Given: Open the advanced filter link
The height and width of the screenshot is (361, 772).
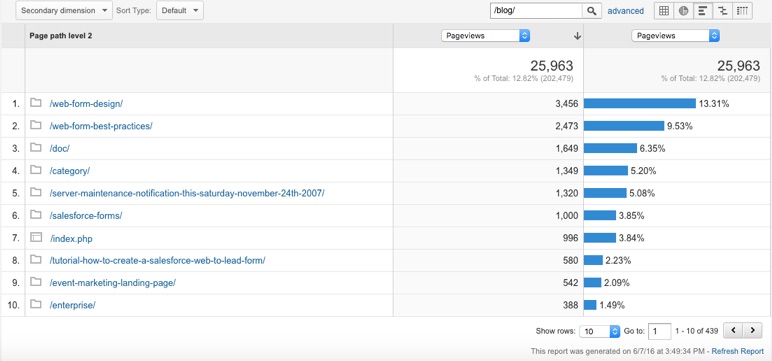Looking at the screenshot, I should (625, 11).
